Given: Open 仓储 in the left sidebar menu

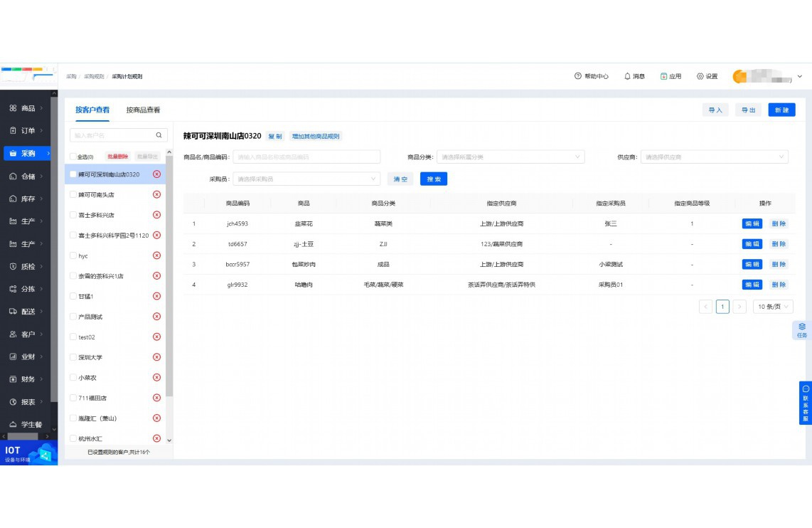Looking at the screenshot, I should coord(28,176).
